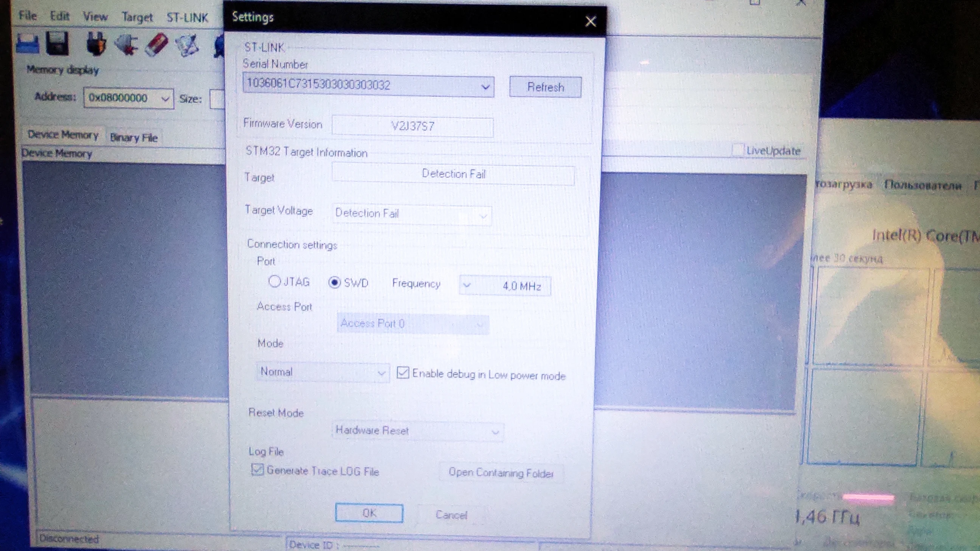Close the Settings dialog with X
The height and width of the screenshot is (551, 980).
(x=591, y=21)
